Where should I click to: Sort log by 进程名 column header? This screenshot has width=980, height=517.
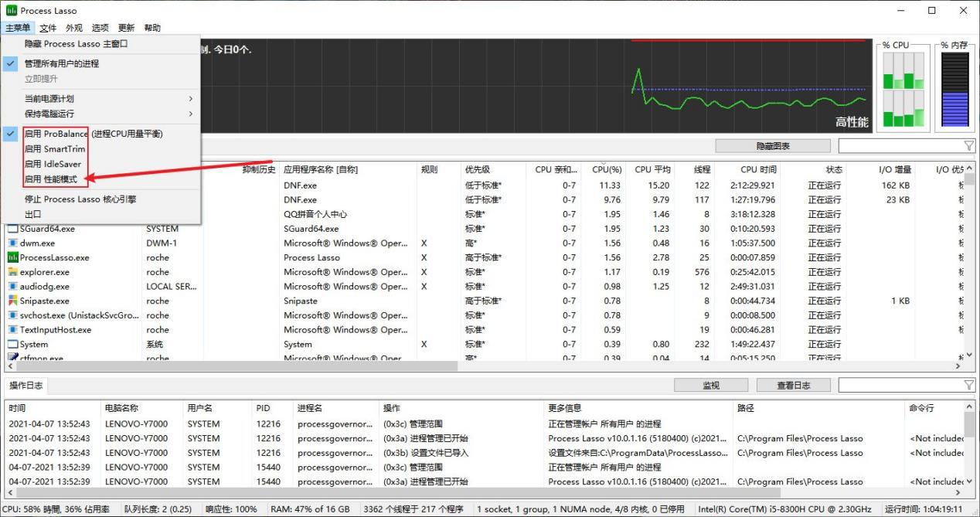point(310,408)
